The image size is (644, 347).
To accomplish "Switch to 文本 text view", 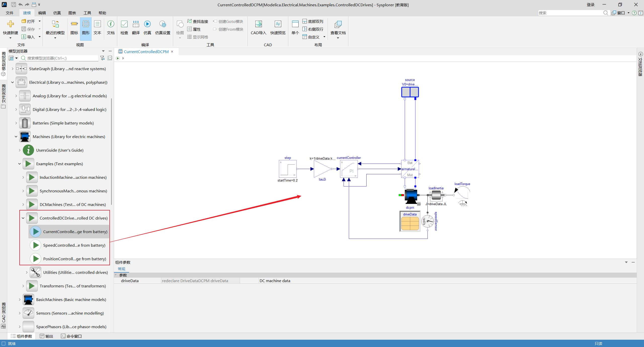I will pos(97,24).
